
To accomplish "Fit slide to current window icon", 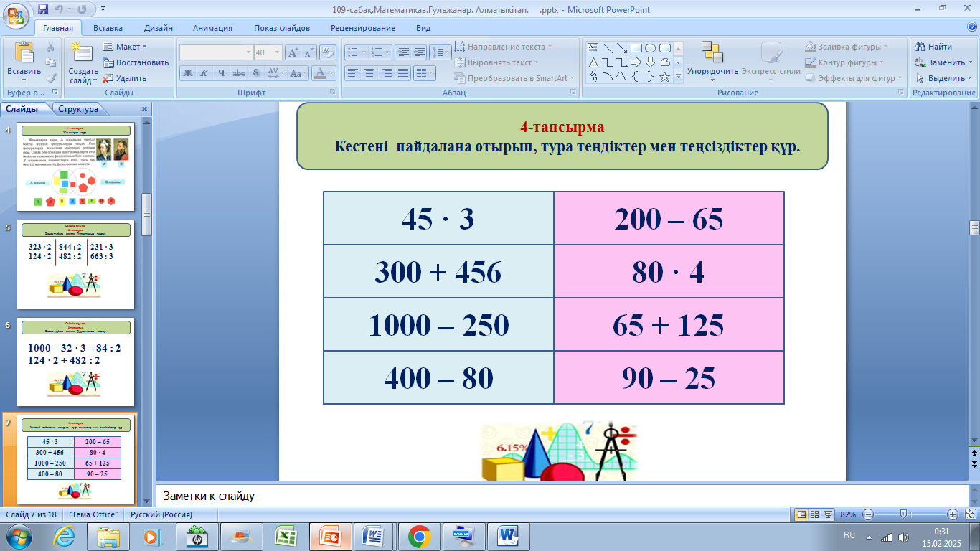I will click(970, 514).
